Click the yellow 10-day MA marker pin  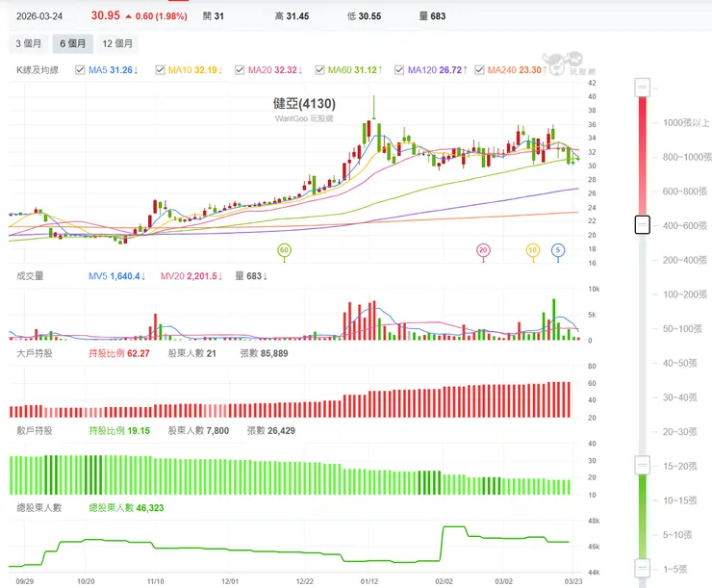click(533, 250)
